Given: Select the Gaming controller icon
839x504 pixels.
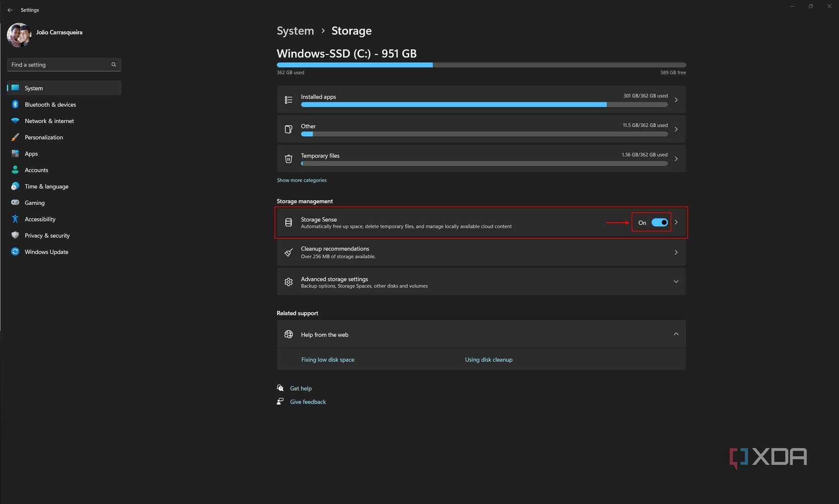Looking at the screenshot, I should point(15,202).
